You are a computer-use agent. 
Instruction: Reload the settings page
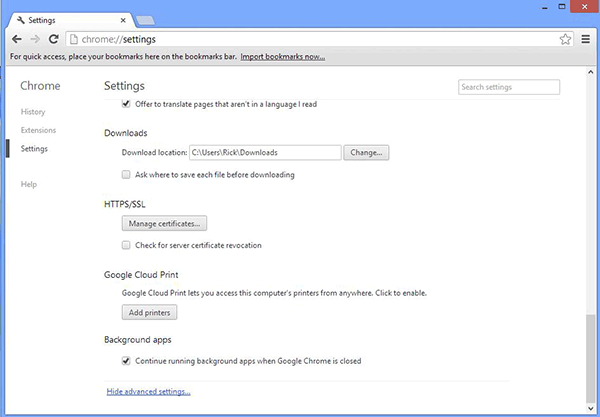54,39
